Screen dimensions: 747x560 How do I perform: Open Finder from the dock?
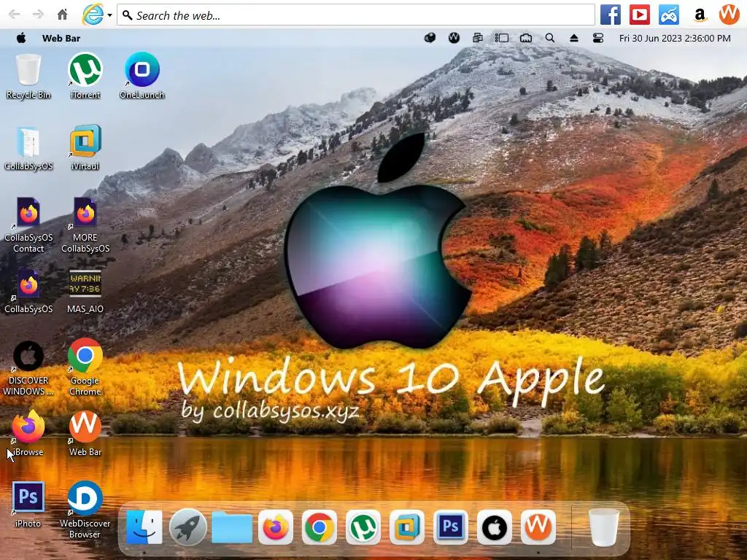click(x=144, y=527)
